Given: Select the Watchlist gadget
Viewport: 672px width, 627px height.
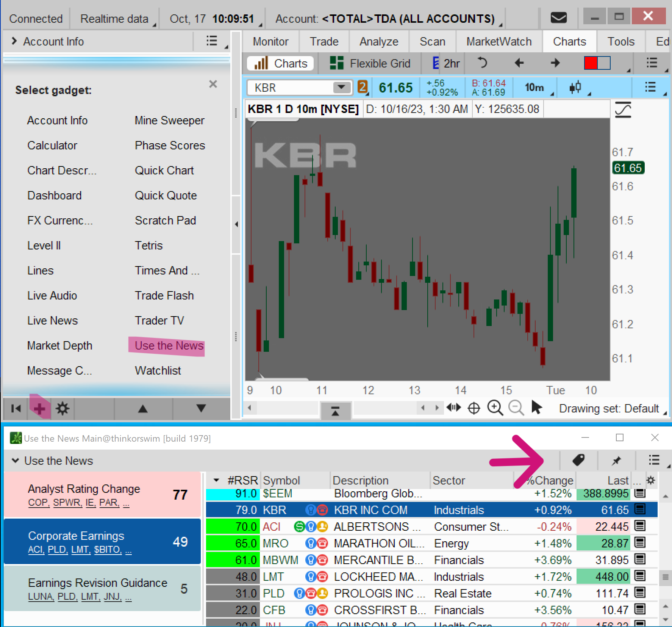Looking at the screenshot, I should pyautogui.click(x=158, y=370).
